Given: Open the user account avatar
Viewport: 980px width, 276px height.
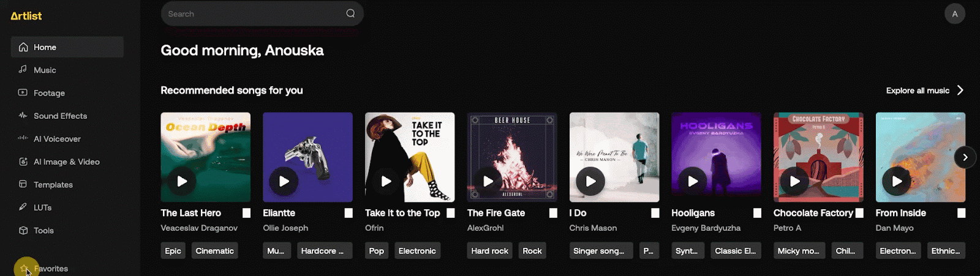Looking at the screenshot, I should [954, 13].
